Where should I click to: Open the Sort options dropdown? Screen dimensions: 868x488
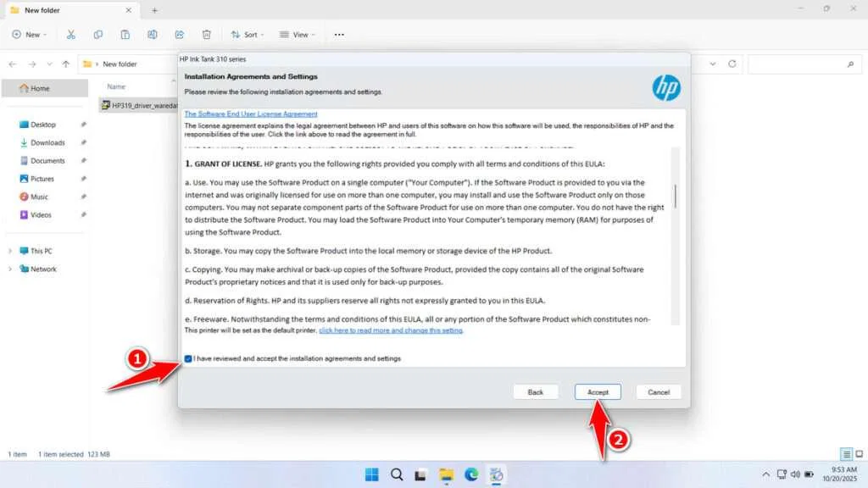247,34
